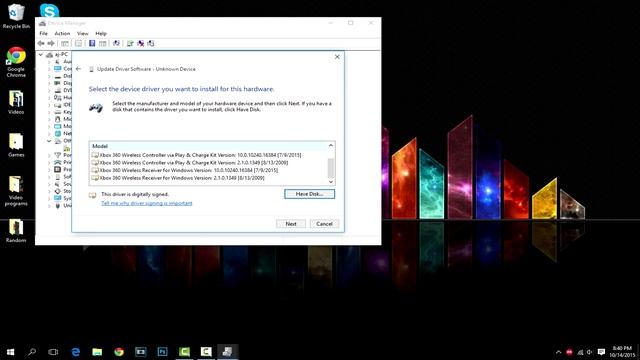Click the scan for hardware changes monitor icon
640x360 pixels.
[x=116, y=43]
